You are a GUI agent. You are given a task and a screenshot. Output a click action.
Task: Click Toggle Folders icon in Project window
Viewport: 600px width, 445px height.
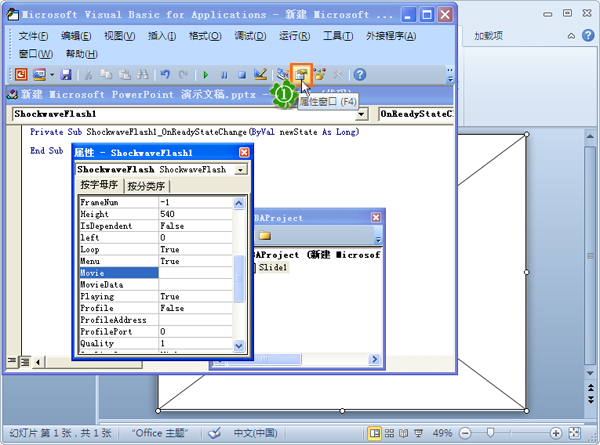click(265, 235)
